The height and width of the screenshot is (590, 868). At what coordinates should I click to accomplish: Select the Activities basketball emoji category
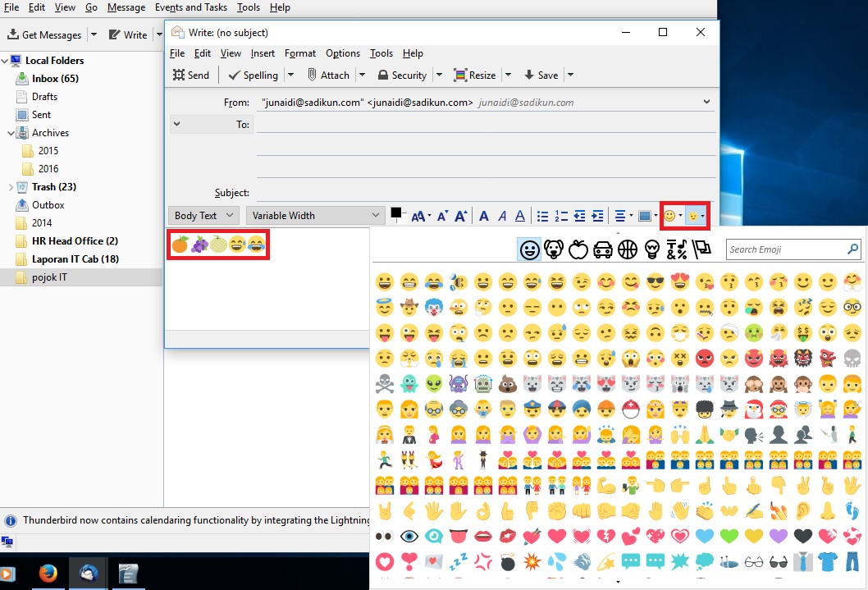(627, 249)
